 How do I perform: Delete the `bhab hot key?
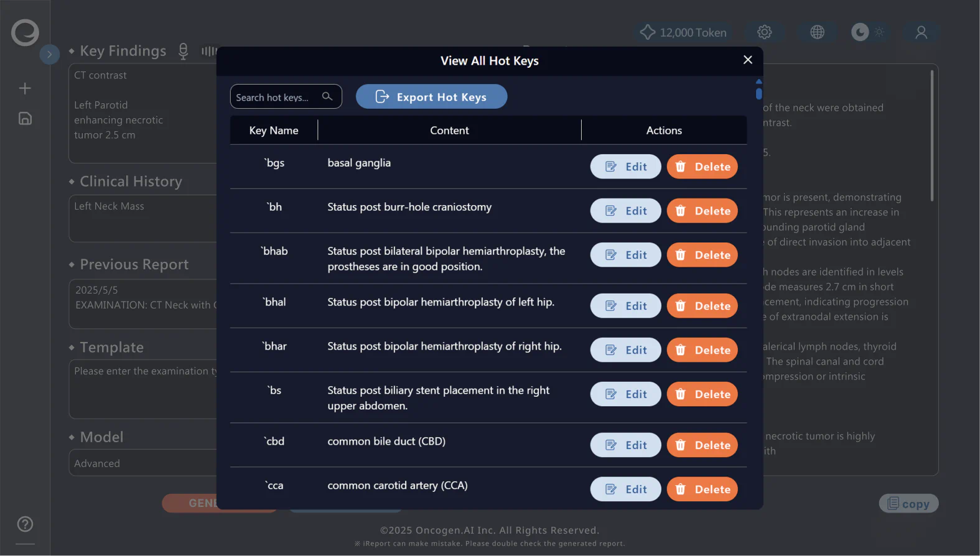pyautogui.click(x=702, y=255)
